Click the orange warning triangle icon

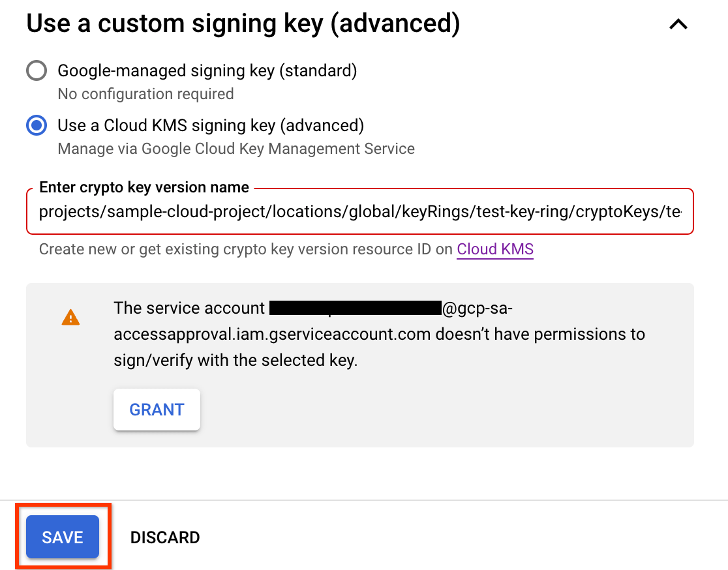[x=70, y=318]
